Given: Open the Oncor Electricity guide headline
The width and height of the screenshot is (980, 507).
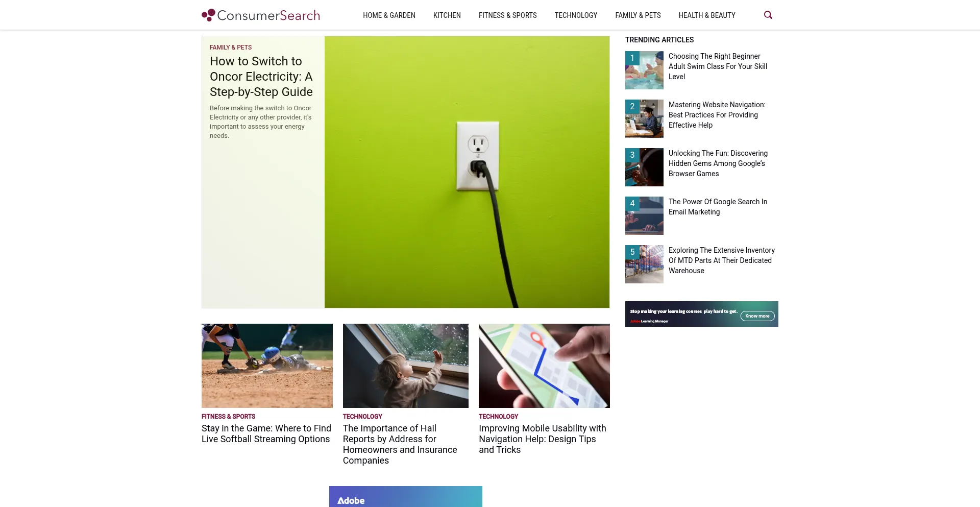Looking at the screenshot, I should point(261,77).
